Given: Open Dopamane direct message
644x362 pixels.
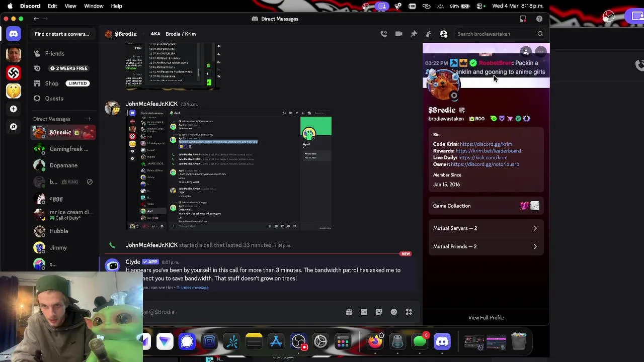Looking at the screenshot, I should tap(63, 165).
